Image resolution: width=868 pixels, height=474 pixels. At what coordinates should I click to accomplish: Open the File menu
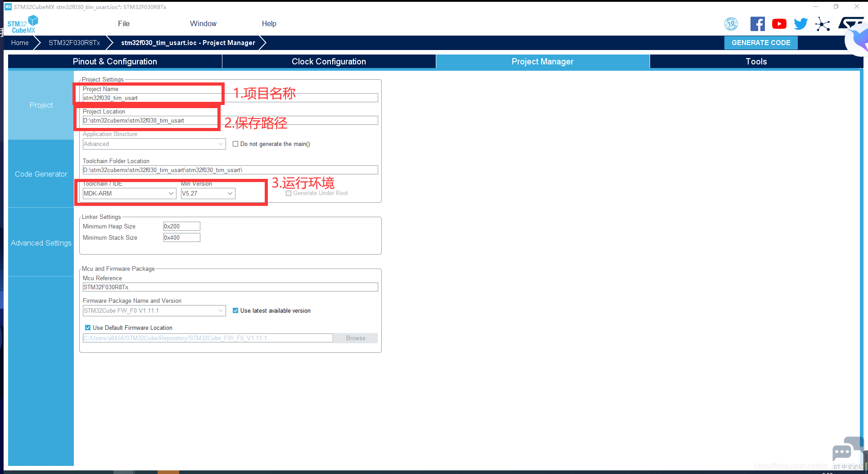click(124, 24)
